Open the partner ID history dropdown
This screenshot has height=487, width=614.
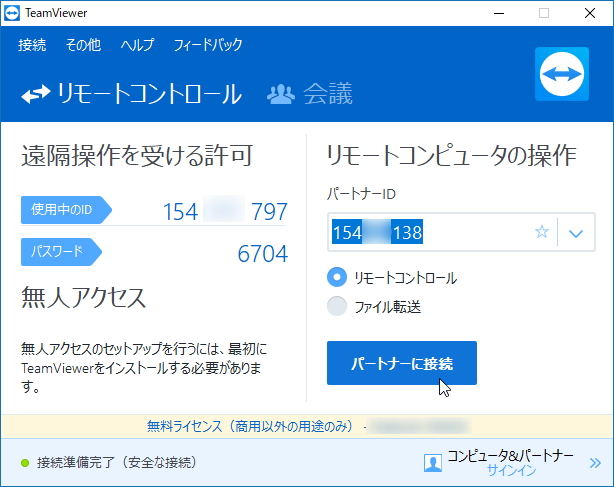(x=576, y=233)
